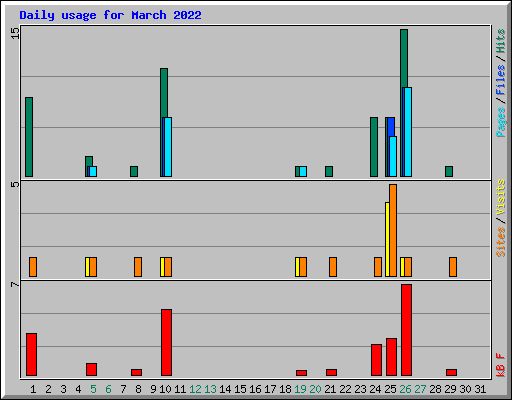Image resolution: width=512 pixels, height=400 pixels.
Task: Click the day '29' x-axis label
Action: point(450,389)
